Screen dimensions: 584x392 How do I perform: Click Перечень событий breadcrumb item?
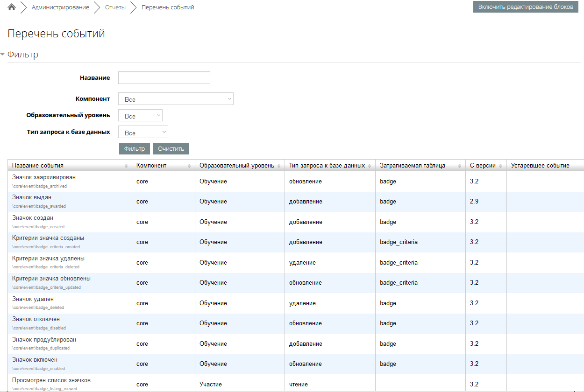point(168,7)
